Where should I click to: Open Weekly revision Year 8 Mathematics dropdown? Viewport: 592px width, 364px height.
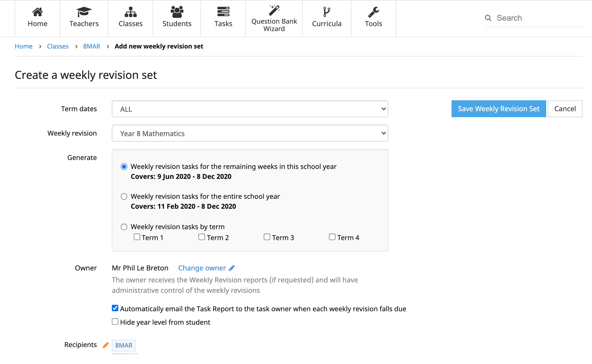click(250, 133)
